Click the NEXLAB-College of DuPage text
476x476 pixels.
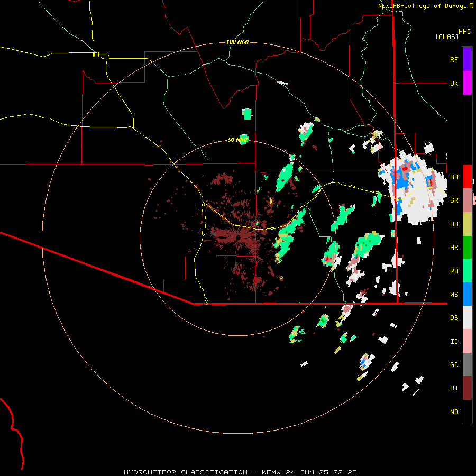click(422, 6)
